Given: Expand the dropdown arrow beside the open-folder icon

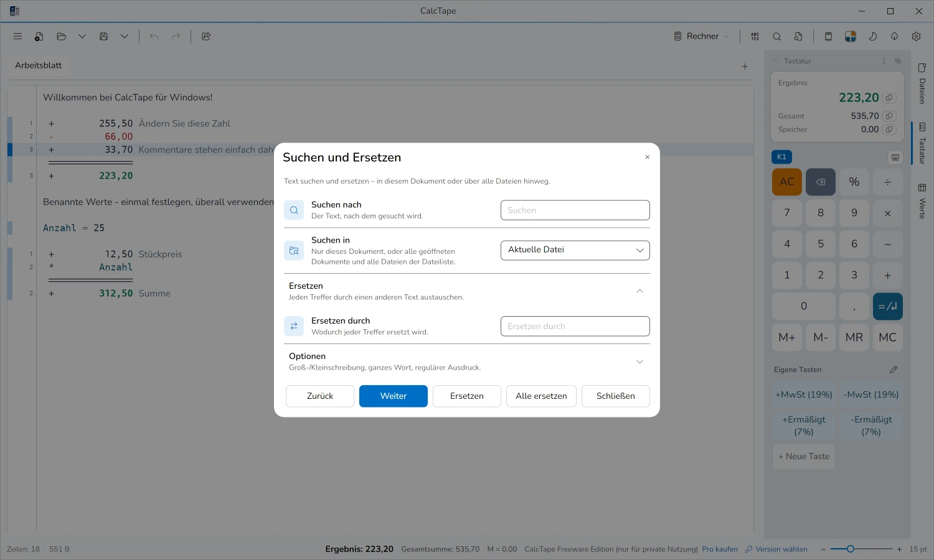Looking at the screenshot, I should tap(82, 36).
